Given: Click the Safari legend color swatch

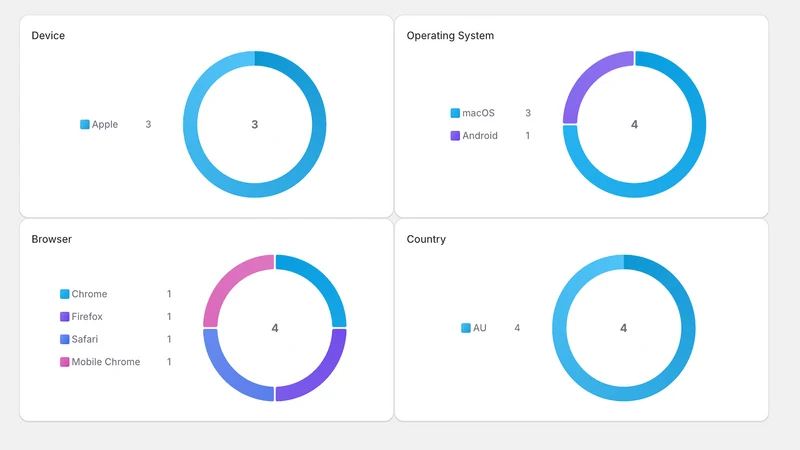Looking at the screenshot, I should [x=64, y=339].
